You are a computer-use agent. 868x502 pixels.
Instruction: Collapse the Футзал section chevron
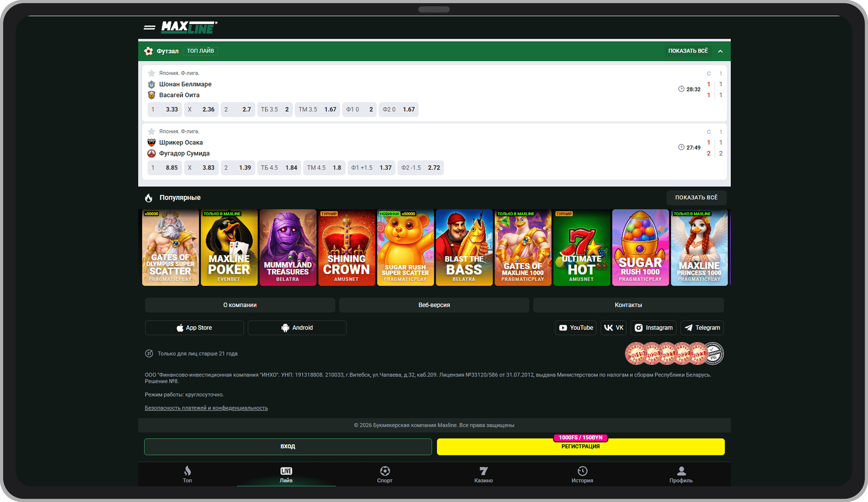point(720,51)
